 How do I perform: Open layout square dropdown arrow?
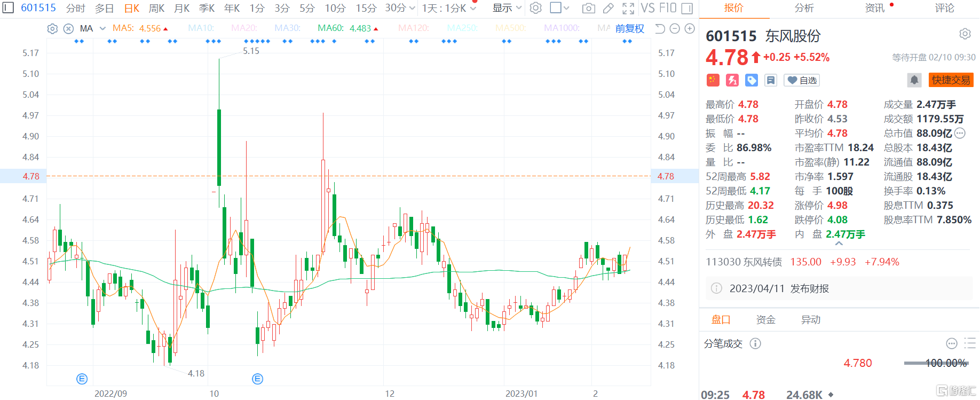tap(567, 8)
